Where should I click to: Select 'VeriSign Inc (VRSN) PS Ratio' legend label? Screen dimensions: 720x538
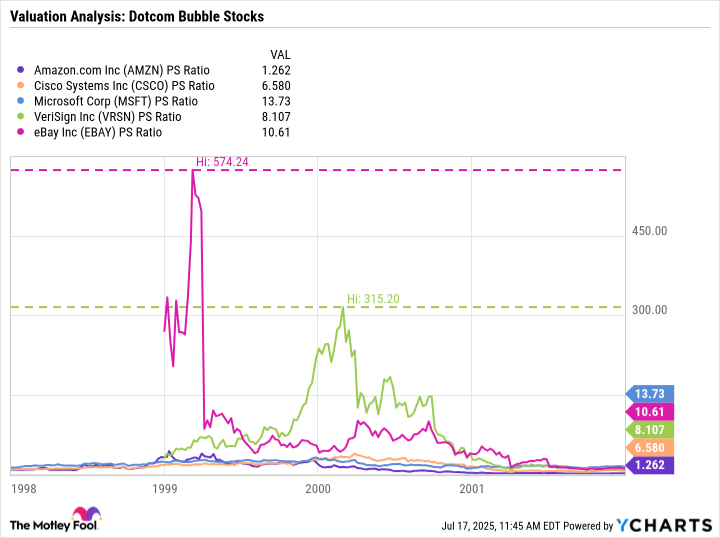coord(107,117)
